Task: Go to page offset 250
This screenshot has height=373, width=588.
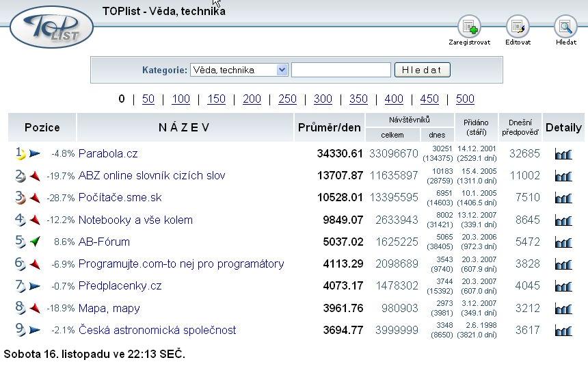Action: tap(287, 99)
